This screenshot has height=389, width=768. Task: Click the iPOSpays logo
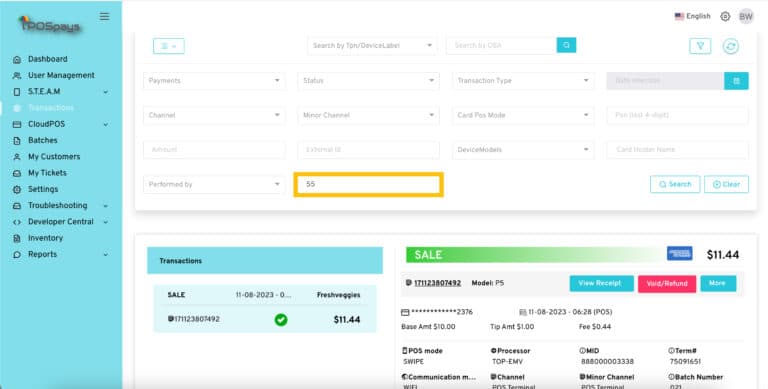tap(49, 24)
